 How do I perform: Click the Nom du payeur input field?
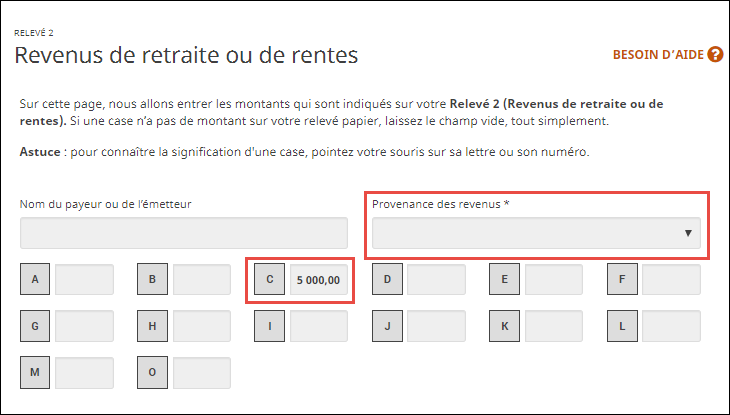click(x=184, y=233)
